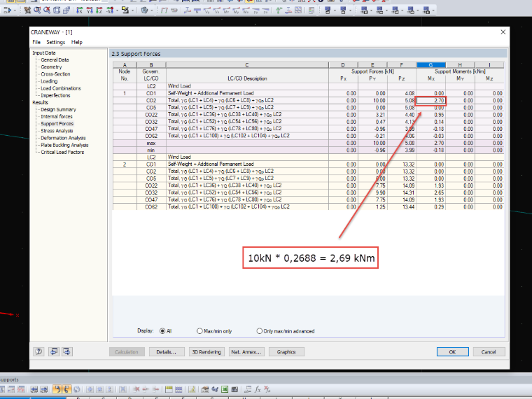The width and height of the screenshot is (532, 399).
Task: Open the dropdown arrow beside the first main toolbar icon
Action: click(x=15, y=10)
